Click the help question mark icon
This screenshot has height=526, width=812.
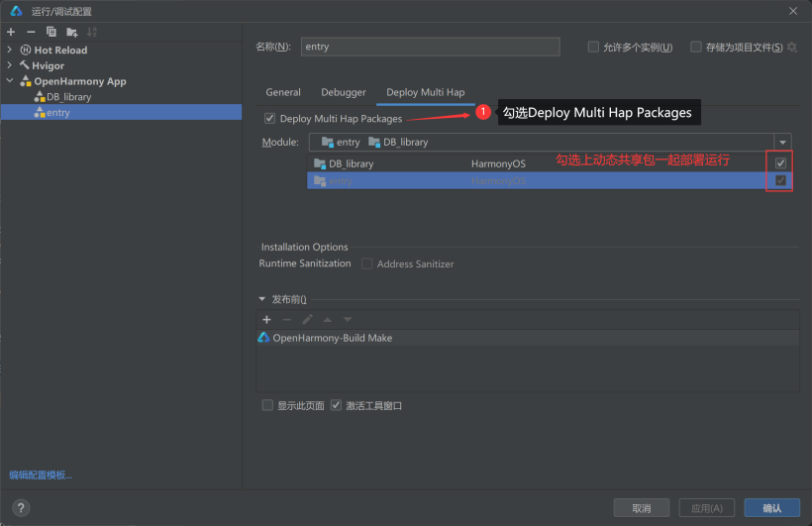20,508
